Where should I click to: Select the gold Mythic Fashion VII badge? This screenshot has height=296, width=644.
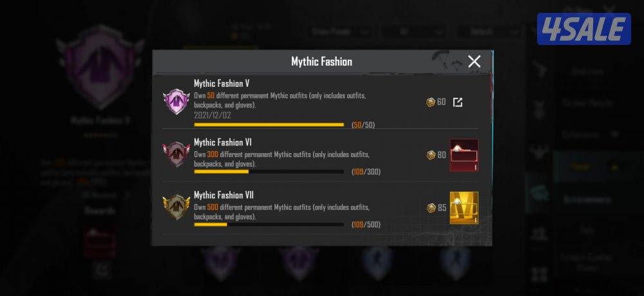coord(176,207)
